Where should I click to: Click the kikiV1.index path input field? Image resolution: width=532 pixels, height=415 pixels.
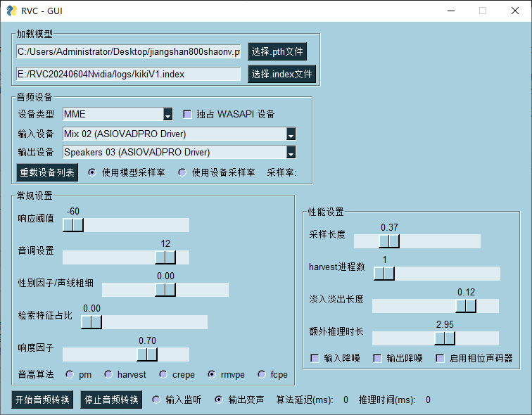(x=128, y=74)
